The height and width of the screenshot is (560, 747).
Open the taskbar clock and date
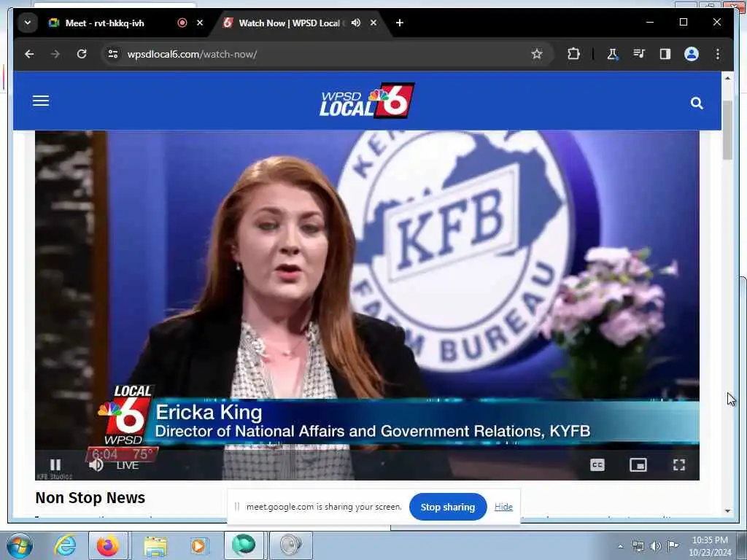click(710, 546)
